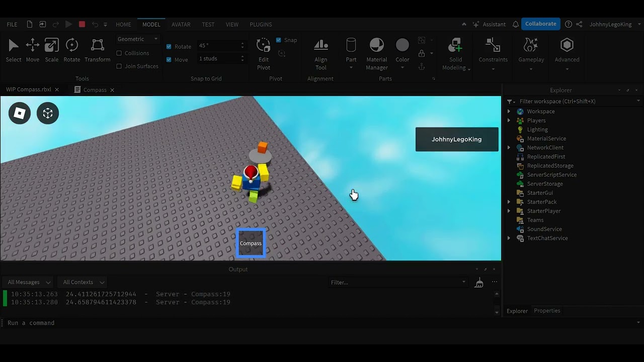Open the Assistant
This screenshot has width=644, height=362.
489,24
